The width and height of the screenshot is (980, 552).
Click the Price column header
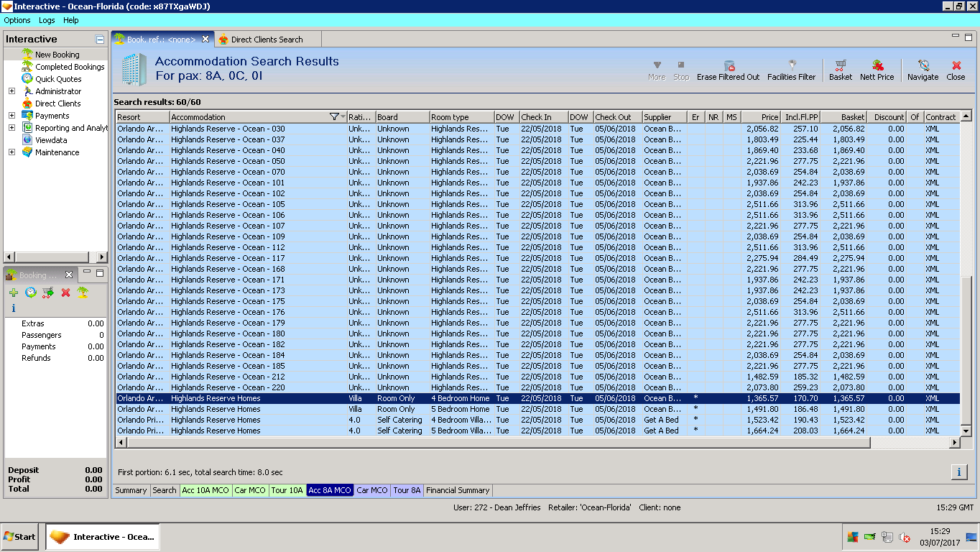point(760,117)
